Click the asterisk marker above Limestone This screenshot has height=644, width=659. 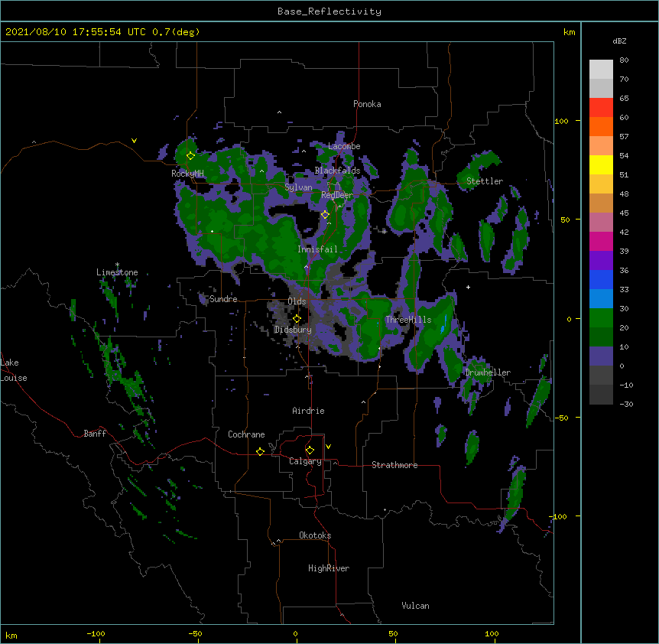117,265
